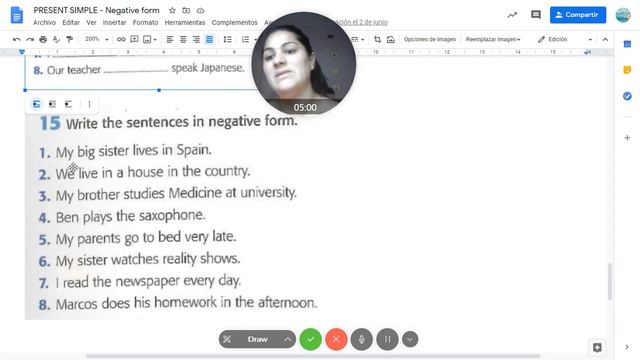Screen dimensions: 640x360
Task: Collapse the menus with the caret
Action: [x=605, y=40]
